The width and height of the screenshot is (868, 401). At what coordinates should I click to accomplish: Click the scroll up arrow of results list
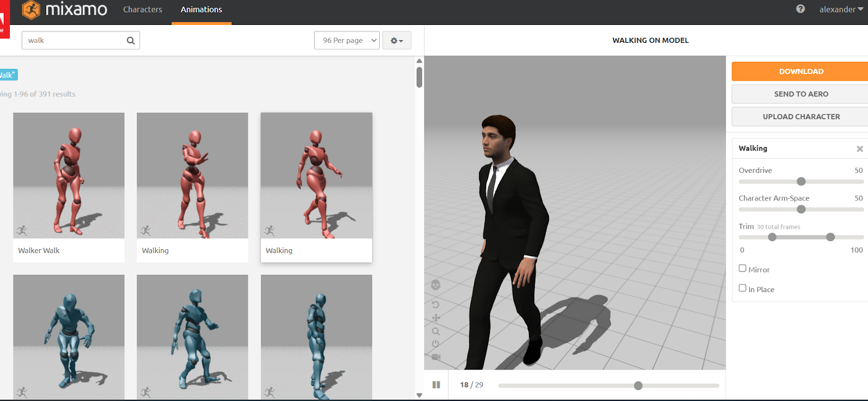[419, 61]
